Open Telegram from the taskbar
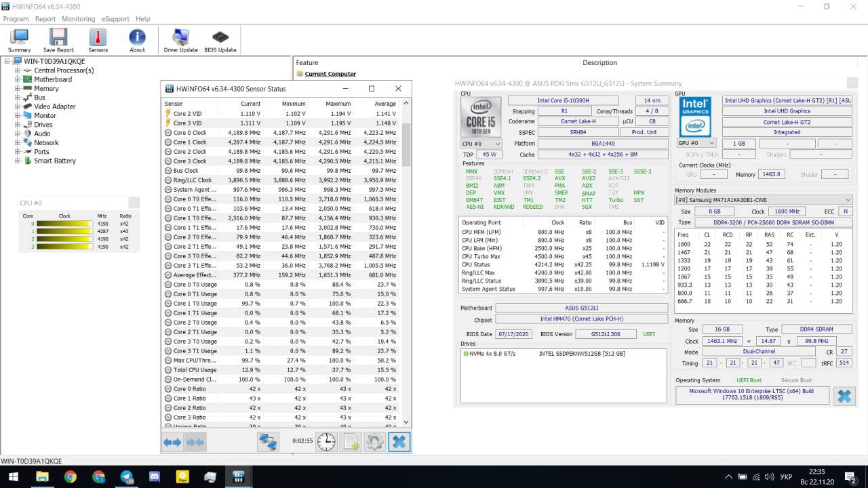The height and width of the screenshot is (488, 868). point(126,476)
